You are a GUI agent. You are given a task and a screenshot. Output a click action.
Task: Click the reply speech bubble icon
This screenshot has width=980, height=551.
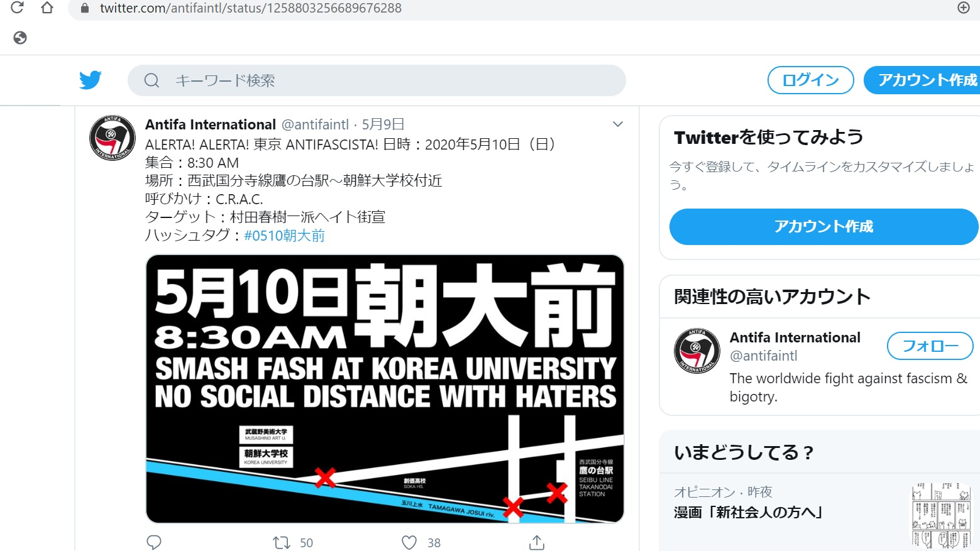154,542
